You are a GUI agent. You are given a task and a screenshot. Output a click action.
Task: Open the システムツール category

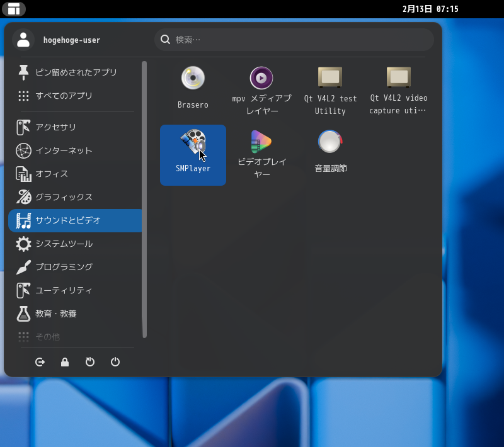[x=74, y=244]
